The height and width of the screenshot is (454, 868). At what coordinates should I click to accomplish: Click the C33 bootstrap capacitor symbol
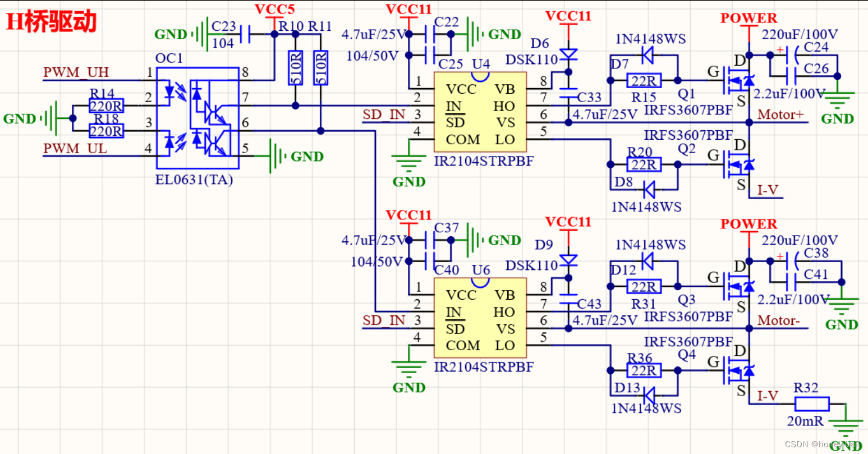568,93
